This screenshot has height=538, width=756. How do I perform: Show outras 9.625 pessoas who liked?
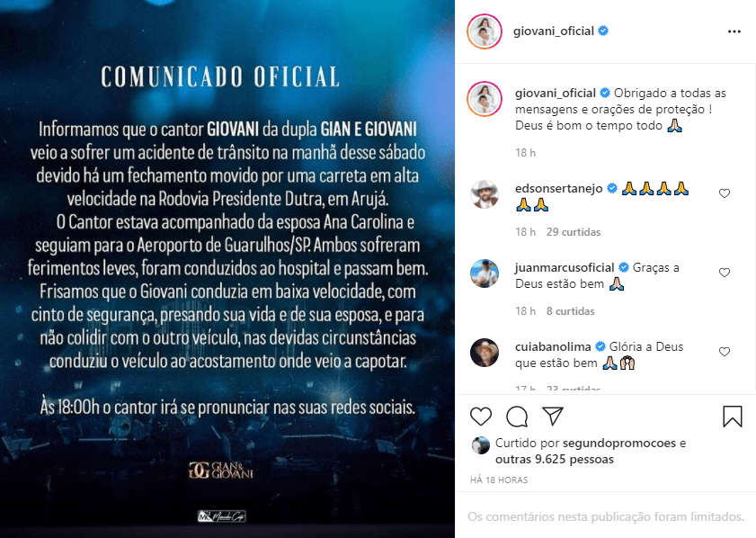tap(555, 459)
